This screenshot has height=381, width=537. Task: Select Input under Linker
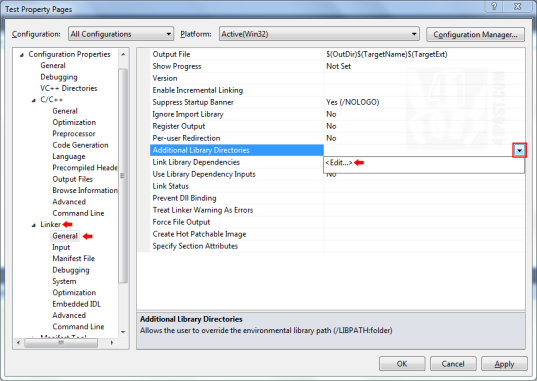[61, 247]
